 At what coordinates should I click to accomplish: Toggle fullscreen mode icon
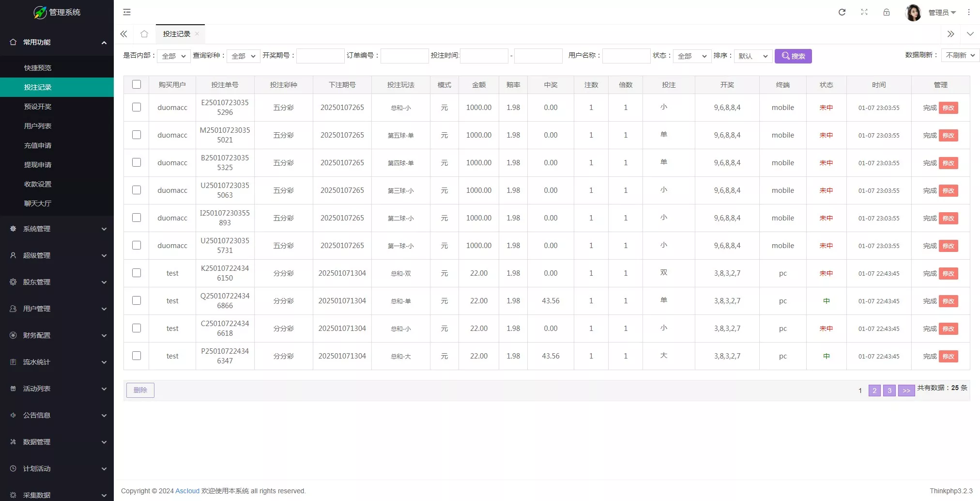coord(864,12)
